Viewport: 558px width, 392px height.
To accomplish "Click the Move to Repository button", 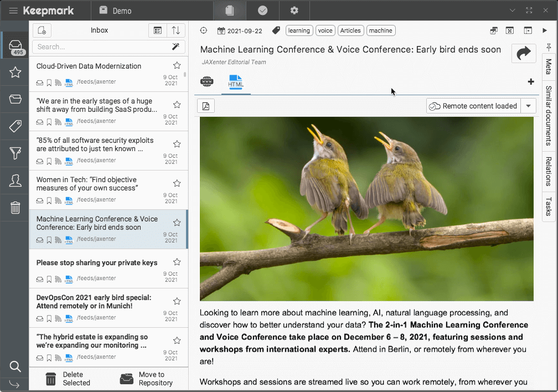I will click(x=147, y=379).
